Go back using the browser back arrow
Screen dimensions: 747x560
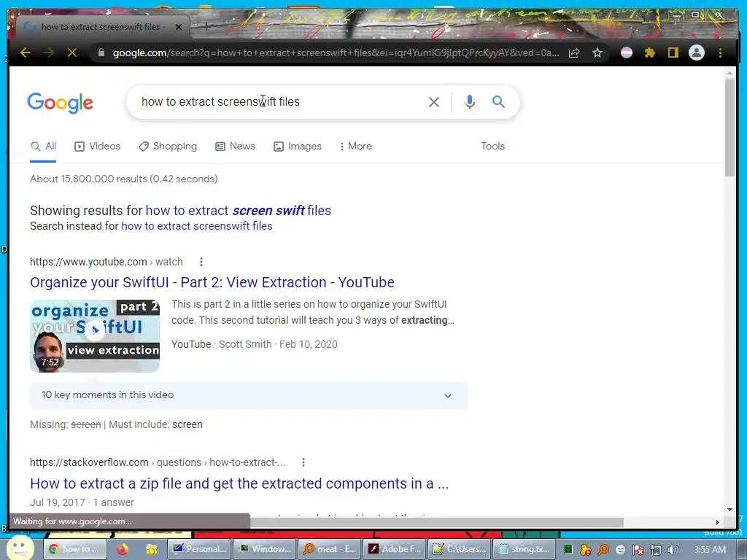[x=26, y=52]
